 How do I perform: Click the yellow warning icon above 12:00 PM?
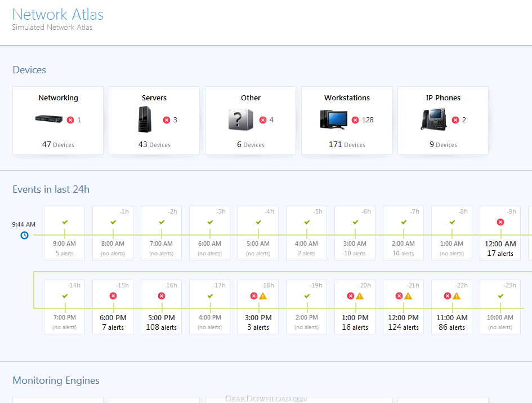pyautogui.click(x=408, y=296)
